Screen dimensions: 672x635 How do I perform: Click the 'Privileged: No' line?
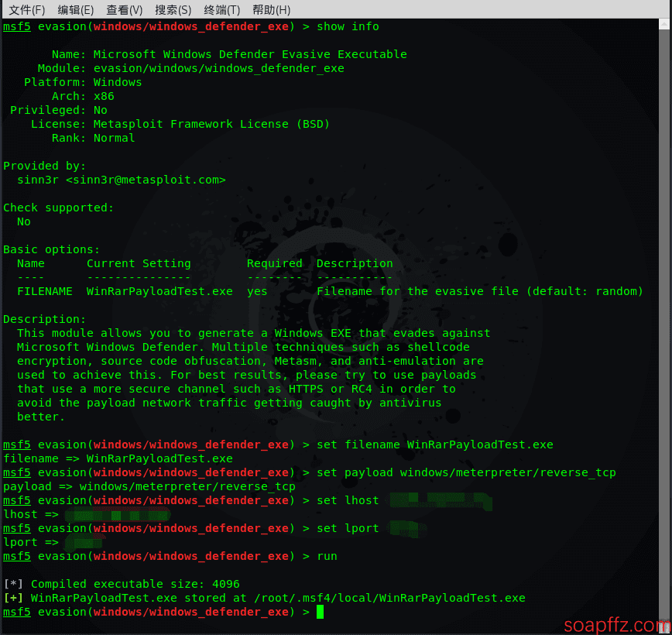coord(59,110)
